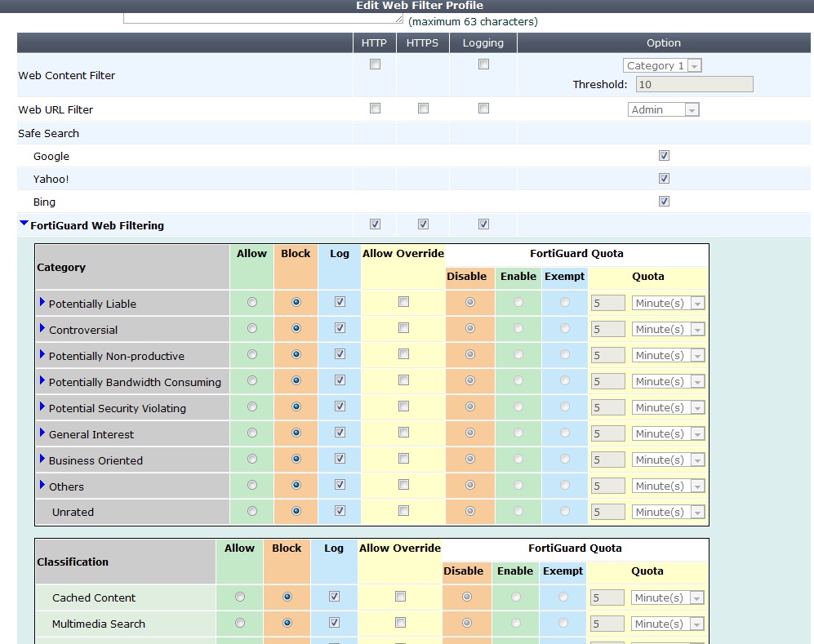This screenshot has width=814, height=644.
Task: Expand the Others category arrow
Action: point(42,486)
